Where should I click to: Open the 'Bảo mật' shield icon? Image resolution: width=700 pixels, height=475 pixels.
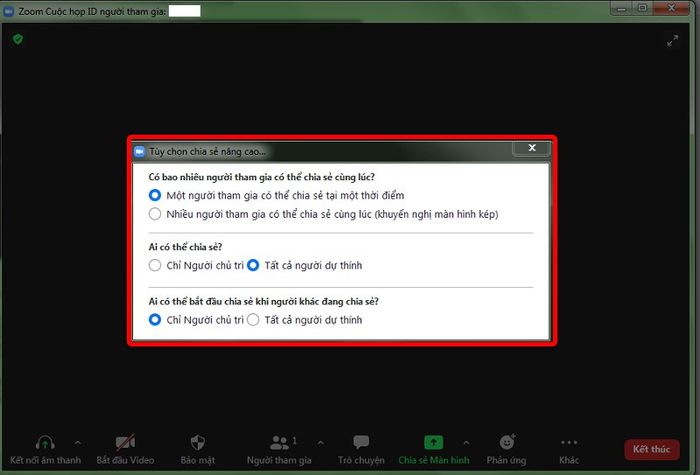pos(197,443)
